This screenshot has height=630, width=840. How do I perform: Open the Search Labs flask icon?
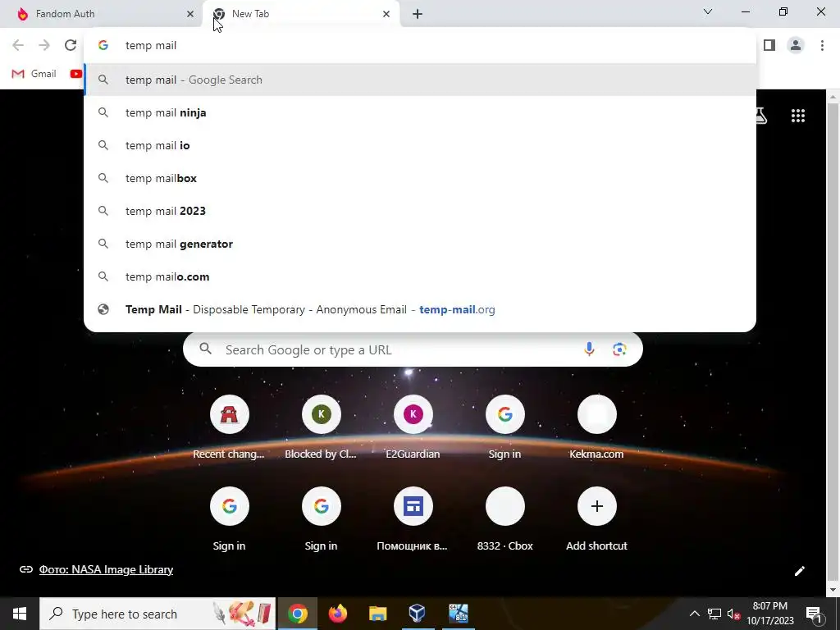tap(760, 116)
